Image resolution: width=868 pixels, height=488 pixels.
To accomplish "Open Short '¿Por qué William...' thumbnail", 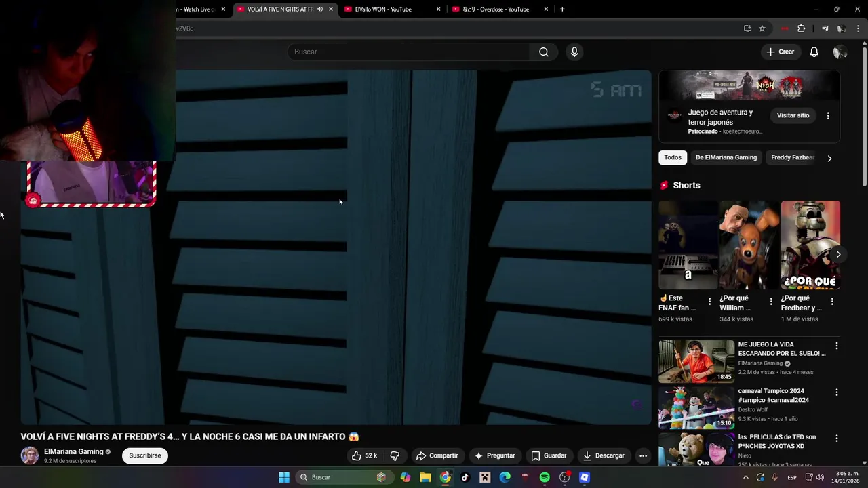I will click(749, 245).
